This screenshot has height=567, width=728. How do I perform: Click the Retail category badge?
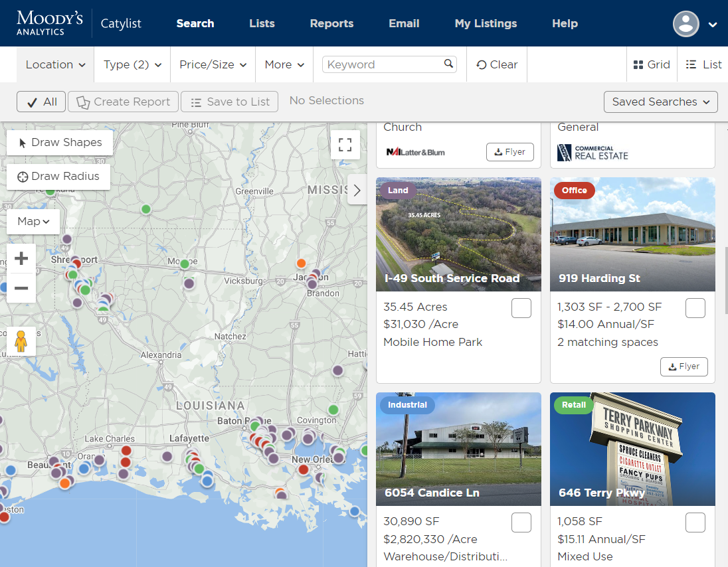pos(574,404)
